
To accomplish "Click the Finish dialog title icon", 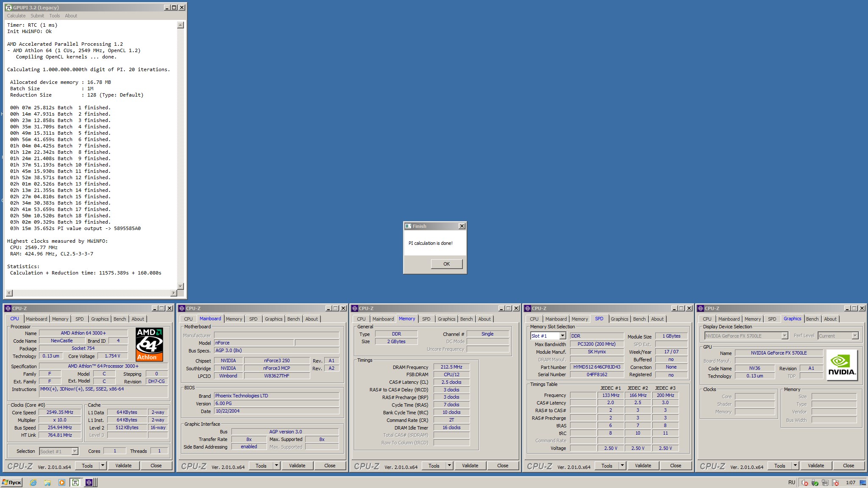I will pyautogui.click(x=408, y=226).
